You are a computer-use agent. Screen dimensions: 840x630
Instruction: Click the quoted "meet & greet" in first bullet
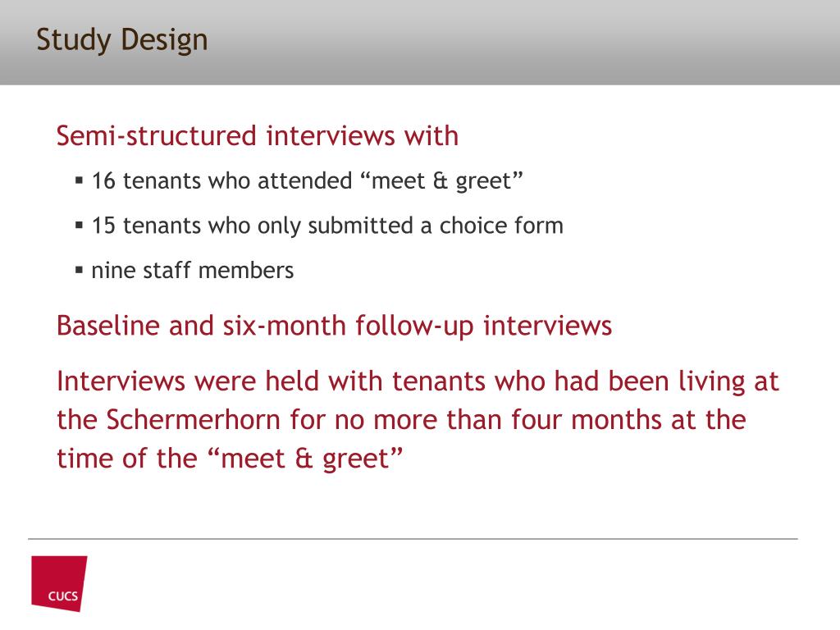441,181
